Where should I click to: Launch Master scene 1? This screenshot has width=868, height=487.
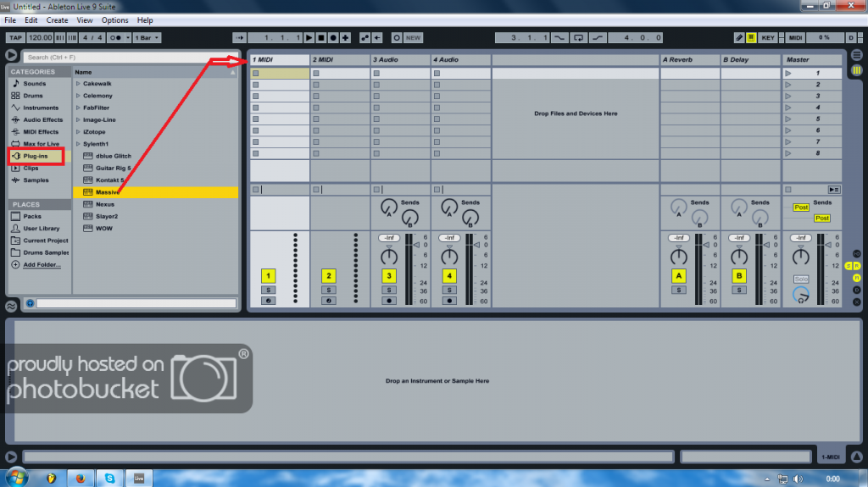tap(787, 73)
